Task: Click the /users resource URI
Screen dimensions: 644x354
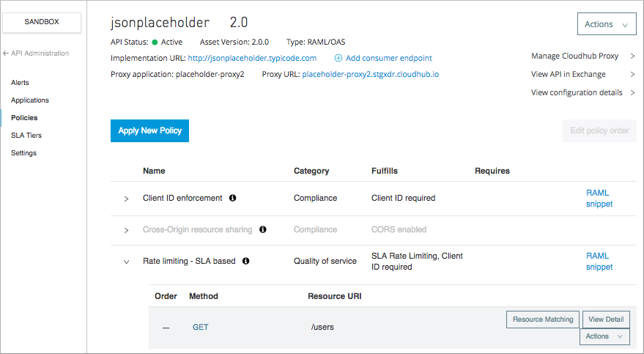Action: (x=322, y=328)
